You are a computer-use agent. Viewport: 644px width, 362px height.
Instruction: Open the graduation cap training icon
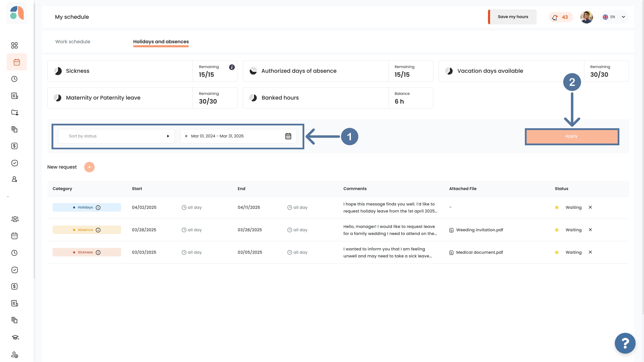pyautogui.click(x=15, y=337)
